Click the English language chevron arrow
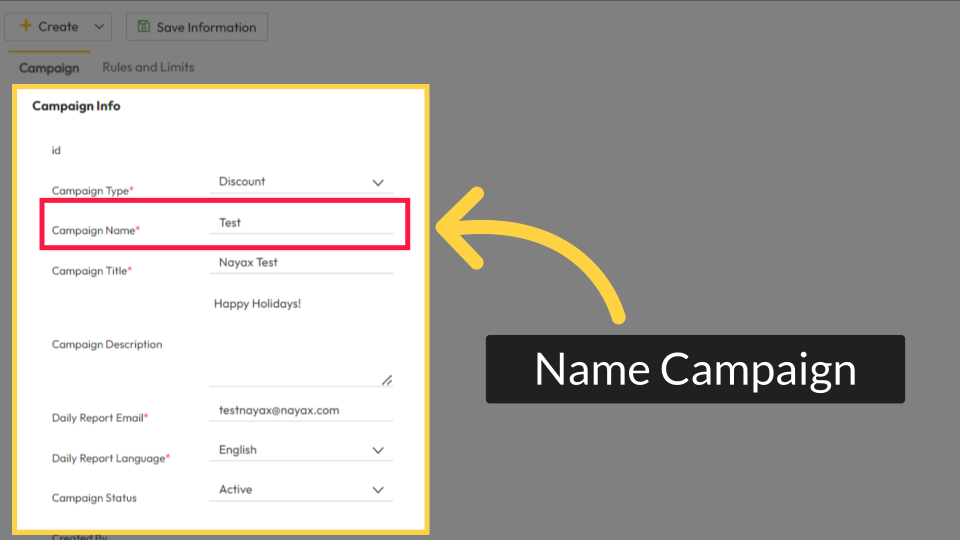Viewport: 960px width, 540px height. (x=378, y=451)
